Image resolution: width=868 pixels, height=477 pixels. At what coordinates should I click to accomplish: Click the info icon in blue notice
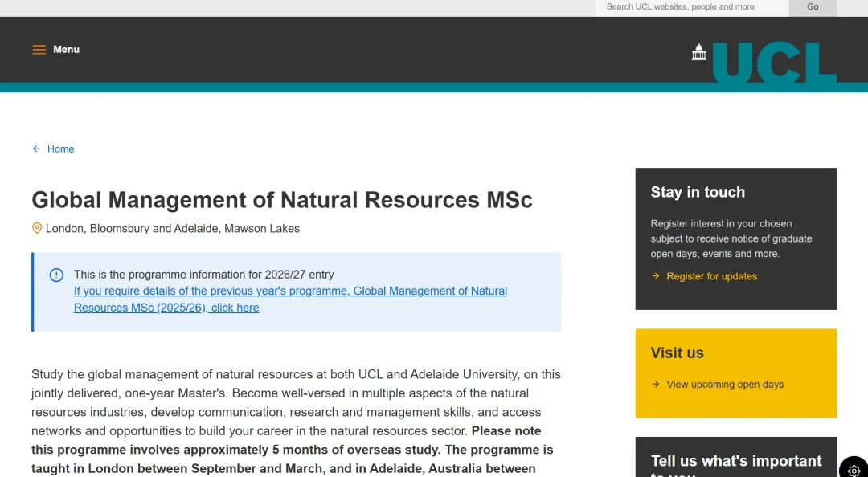tap(56, 275)
